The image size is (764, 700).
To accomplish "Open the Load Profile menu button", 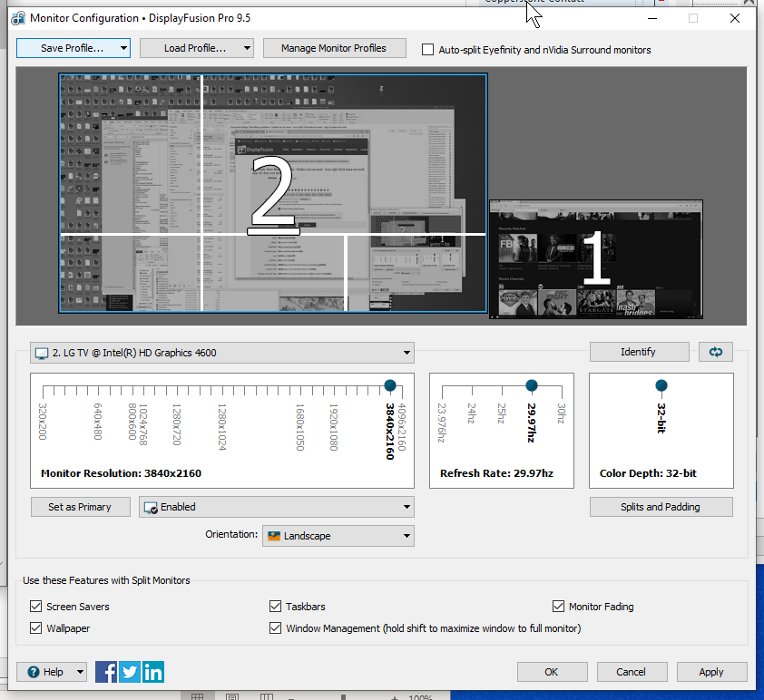I will tap(196, 48).
